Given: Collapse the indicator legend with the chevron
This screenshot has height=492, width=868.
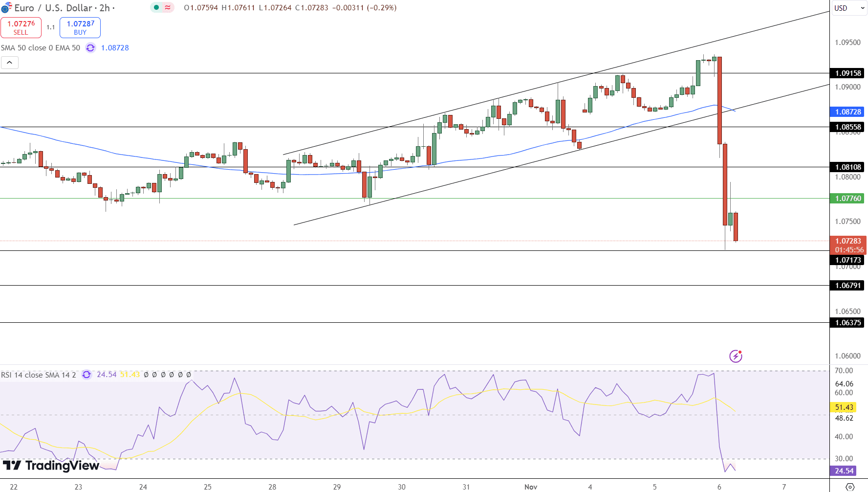Looking at the screenshot, I should (10, 63).
